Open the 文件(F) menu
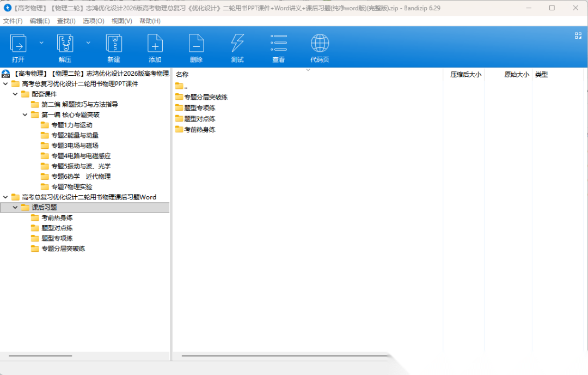This screenshot has height=375, width=588. tap(13, 21)
